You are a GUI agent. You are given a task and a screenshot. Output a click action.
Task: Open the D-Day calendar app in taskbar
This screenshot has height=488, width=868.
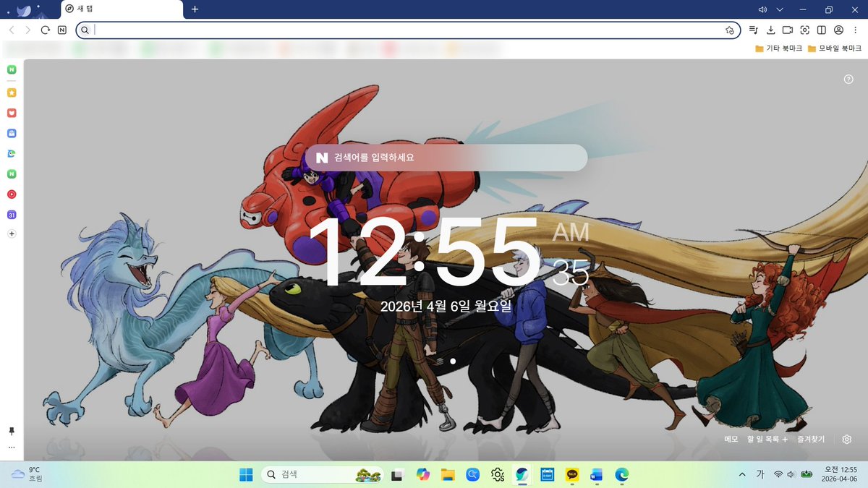(548, 474)
